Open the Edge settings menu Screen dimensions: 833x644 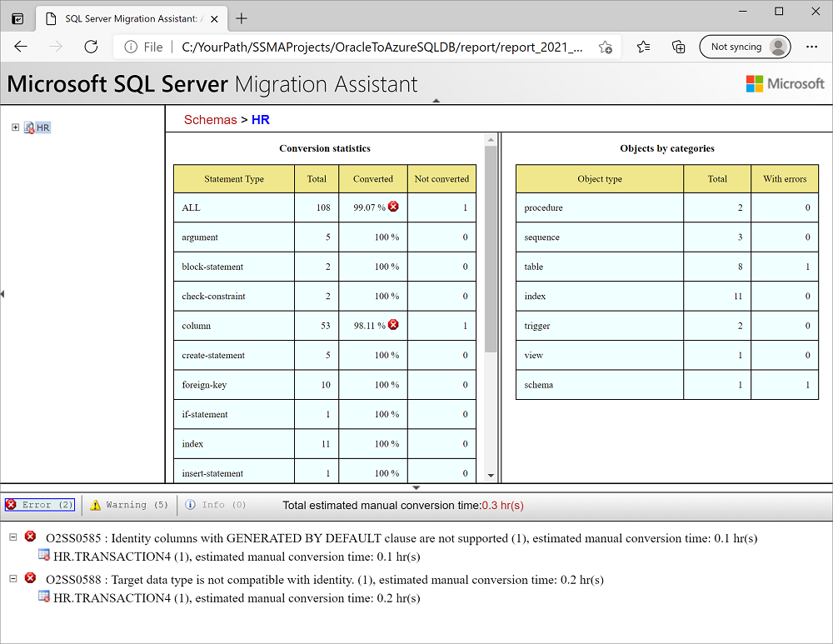813,47
